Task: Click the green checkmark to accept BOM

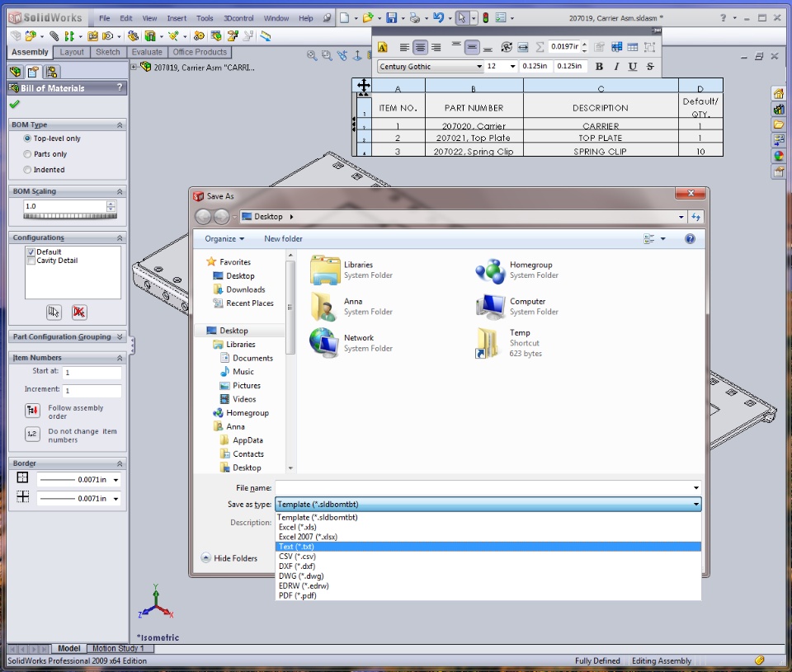Action: pos(15,105)
